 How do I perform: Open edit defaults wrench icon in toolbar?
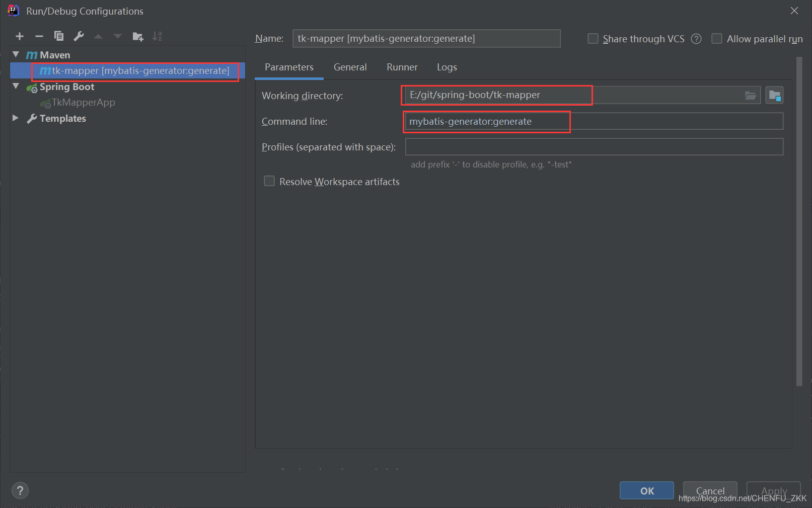click(x=79, y=36)
